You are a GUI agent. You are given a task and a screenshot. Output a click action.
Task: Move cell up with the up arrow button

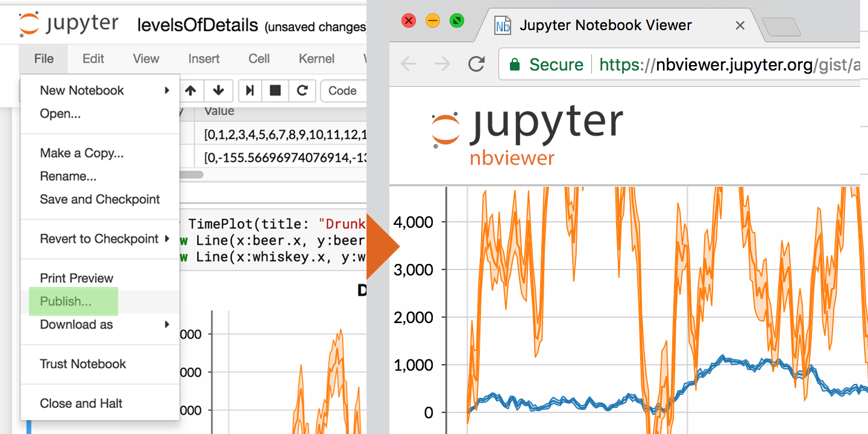pos(191,91)
